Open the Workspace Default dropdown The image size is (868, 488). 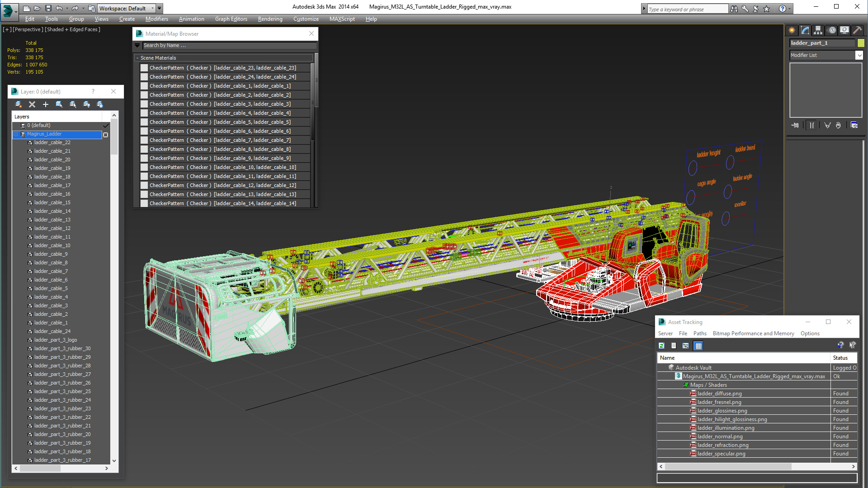152,8
